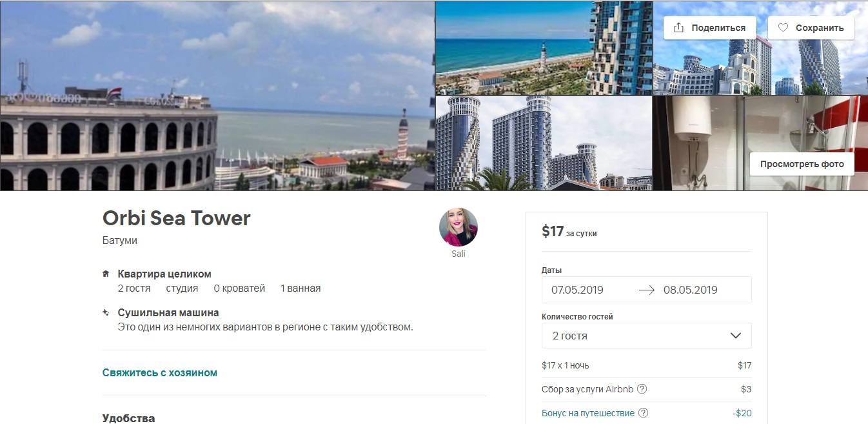Select the check-in date 07.05.2019
Viewport: 868px width, 424px height.
577,290
